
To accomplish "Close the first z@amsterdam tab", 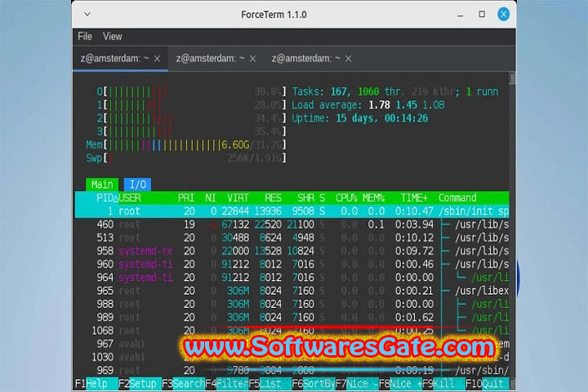I will click(158, 59).
